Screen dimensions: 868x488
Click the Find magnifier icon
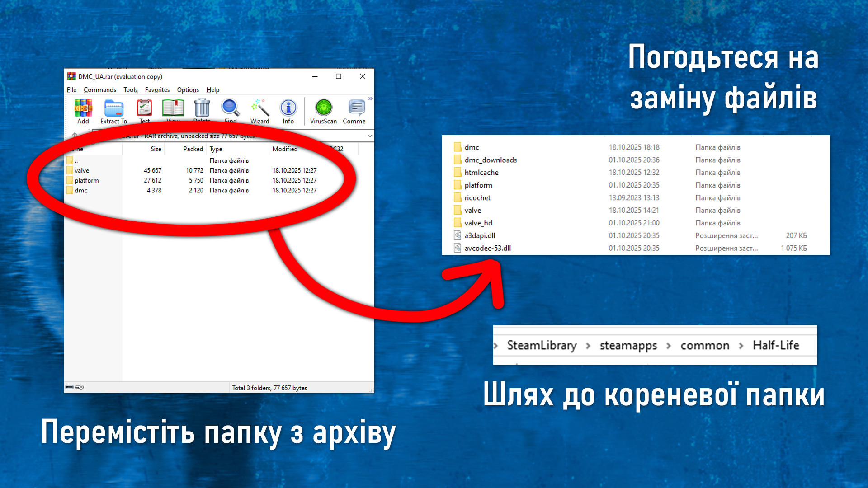(230, 108)
